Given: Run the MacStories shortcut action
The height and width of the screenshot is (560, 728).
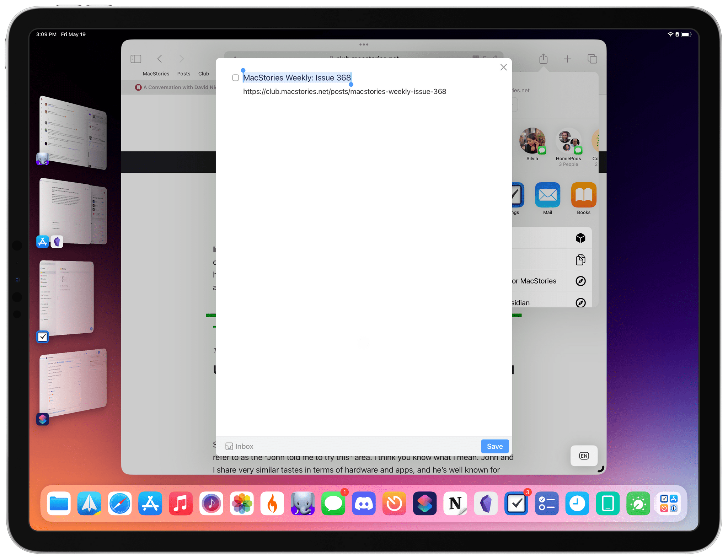Looking at the screenshot, I should (x=552, y=281).
